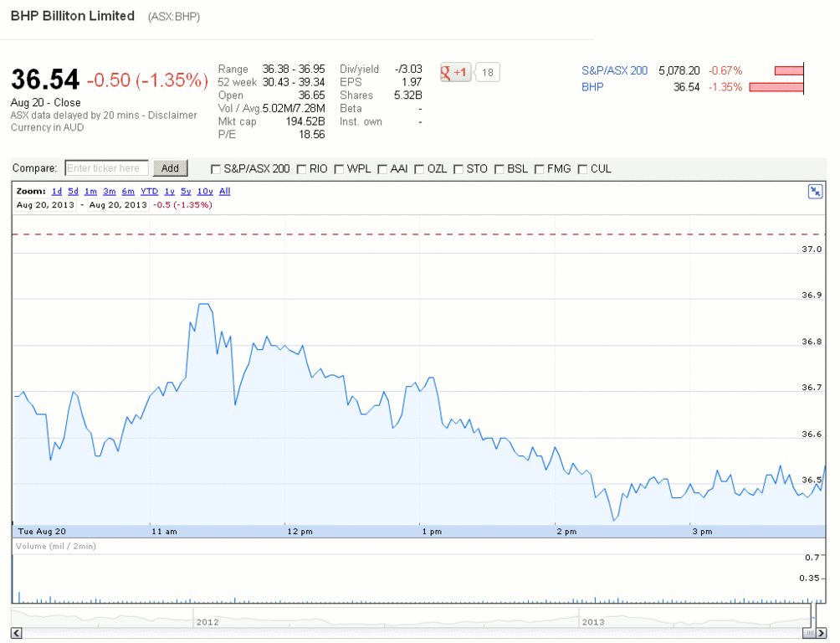Click the chart expand/collapse icon

coord(815,192)
